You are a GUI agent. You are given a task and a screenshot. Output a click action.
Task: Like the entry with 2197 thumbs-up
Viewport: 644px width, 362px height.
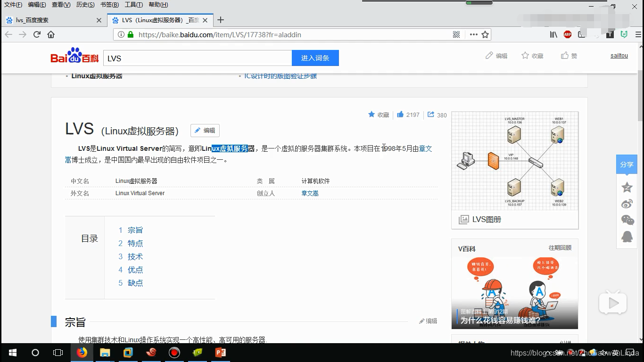click(408, 115)
